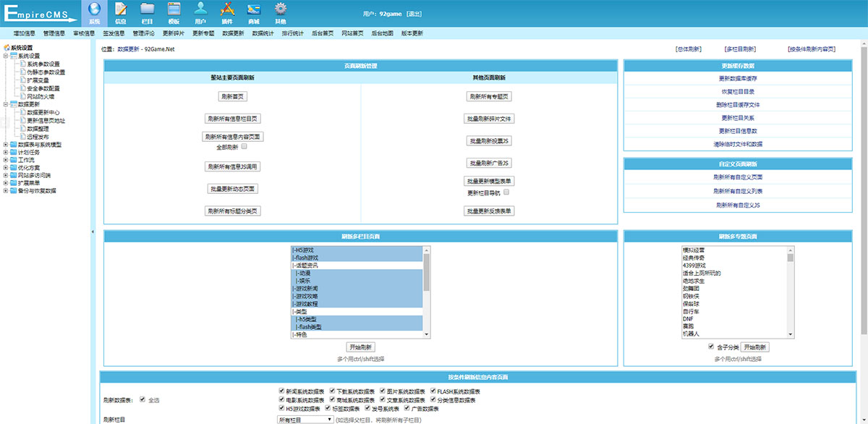This screenshot has height=424, width=868.
Task: Click the 系统设置 home icon in sidebar
Action: click(7, 48)
